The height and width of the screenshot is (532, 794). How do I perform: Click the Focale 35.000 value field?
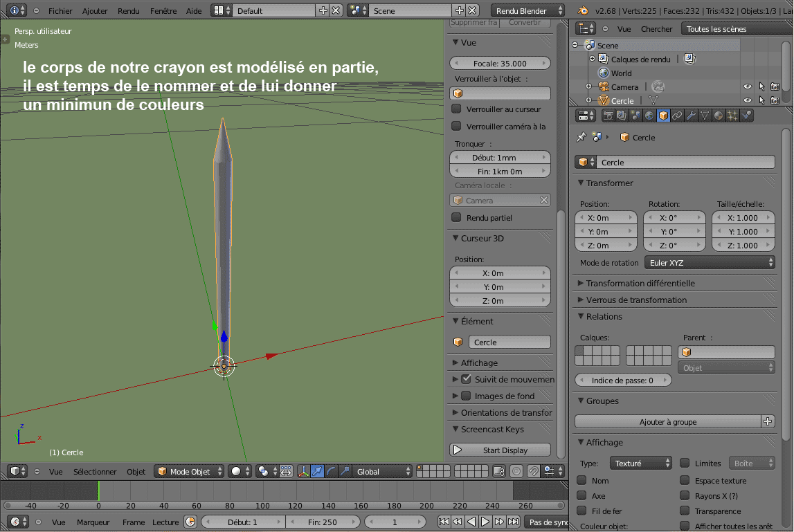500,63
